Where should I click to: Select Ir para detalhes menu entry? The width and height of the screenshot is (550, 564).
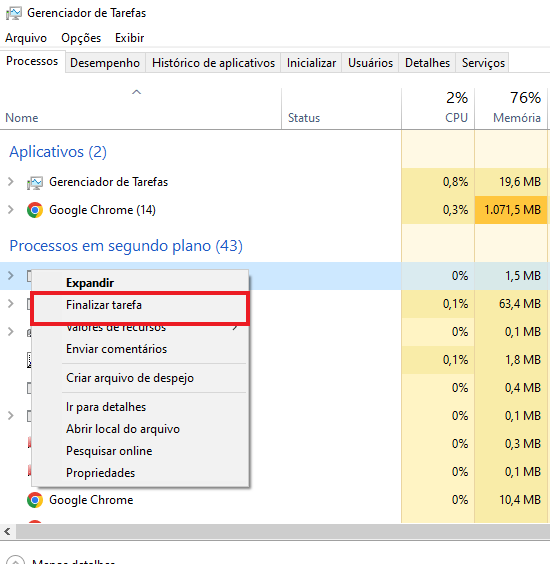pyautogui.click(x=106, y=407)
